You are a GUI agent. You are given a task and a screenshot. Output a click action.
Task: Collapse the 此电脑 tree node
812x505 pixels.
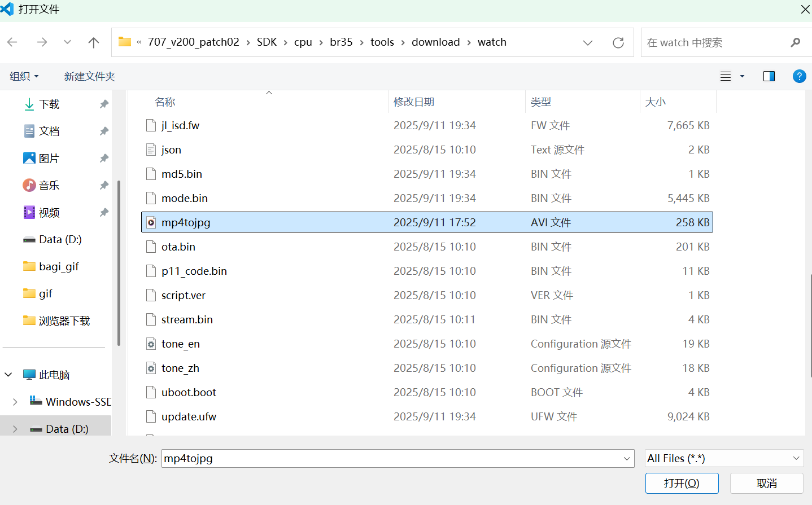[x=8, y=375]
